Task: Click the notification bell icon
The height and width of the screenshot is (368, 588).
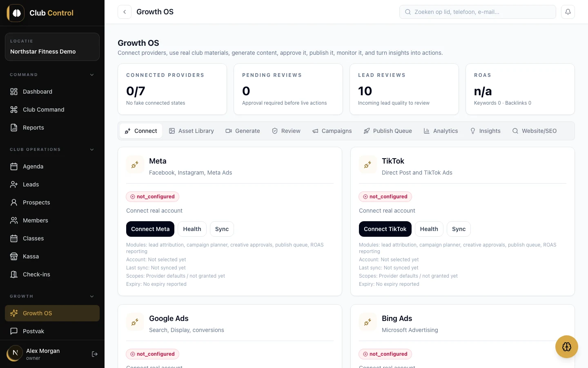Action: (x=568, y=12)
